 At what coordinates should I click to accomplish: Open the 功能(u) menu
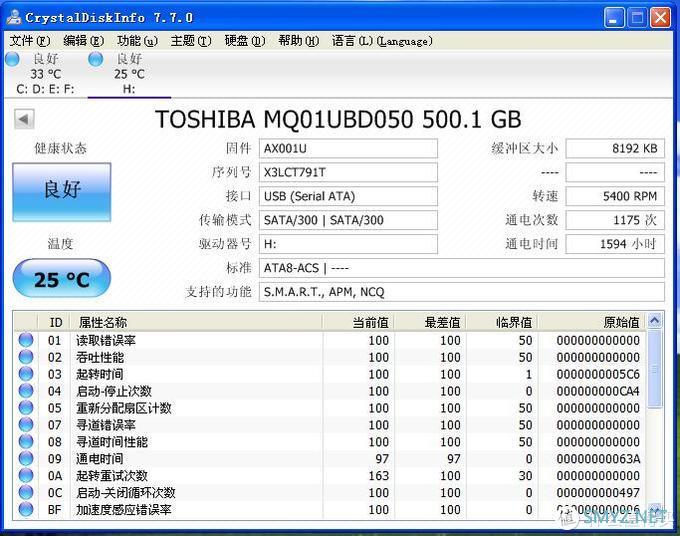[137, 41]
